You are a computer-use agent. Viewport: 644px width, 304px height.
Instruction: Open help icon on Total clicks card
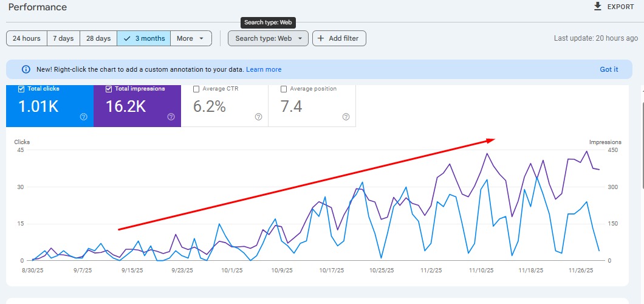coord(84,117)
